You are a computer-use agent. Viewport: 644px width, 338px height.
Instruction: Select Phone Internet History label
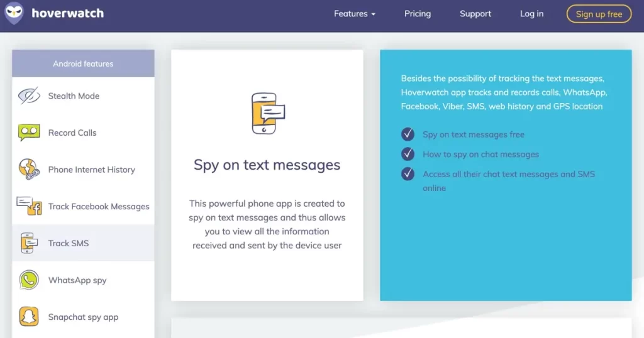[92, 170]
